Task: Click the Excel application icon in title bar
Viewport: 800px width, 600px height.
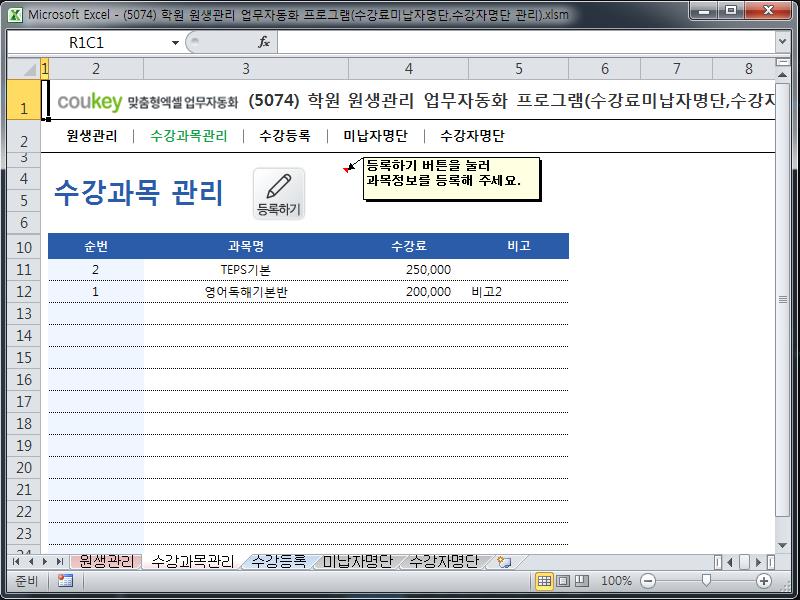Action: pos(16,14)
